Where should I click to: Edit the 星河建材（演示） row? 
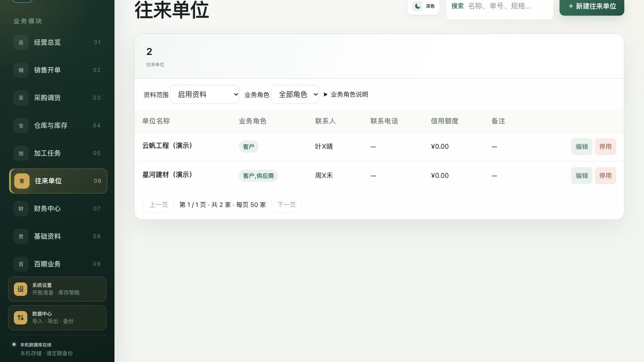(x=582, y=176)
